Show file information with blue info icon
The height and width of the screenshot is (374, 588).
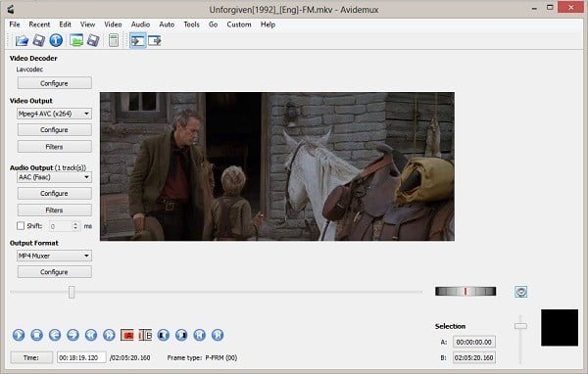pyautogui.click(x=56, y=40)
